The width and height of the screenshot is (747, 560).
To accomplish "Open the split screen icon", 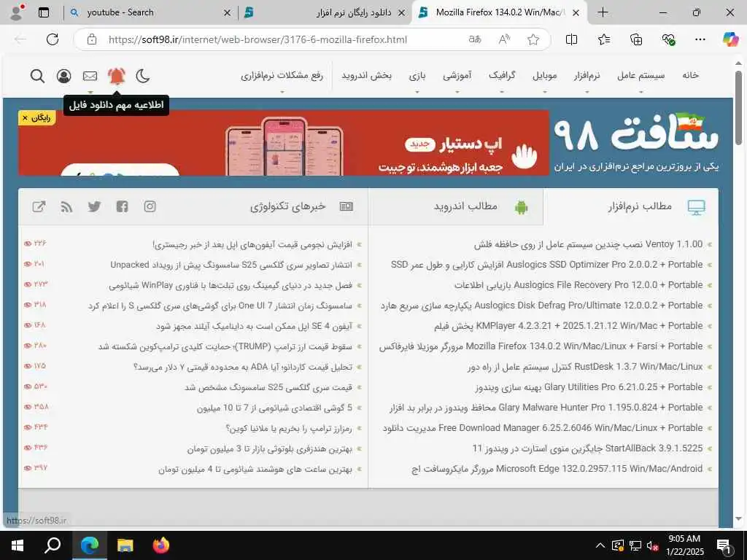I will tap(571, 39).
